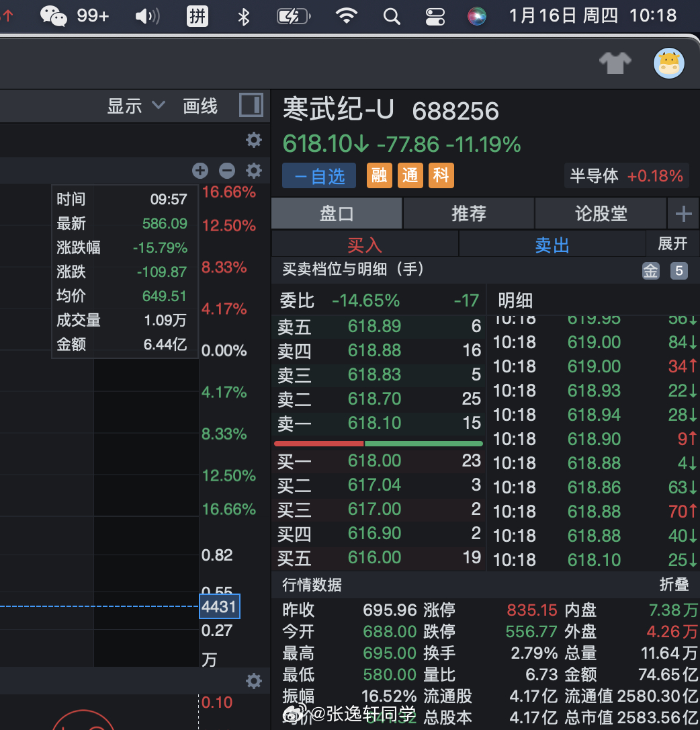Open the battery status icon
The image size is (700, 730).
pyautogui.click(x=293, y=16)
